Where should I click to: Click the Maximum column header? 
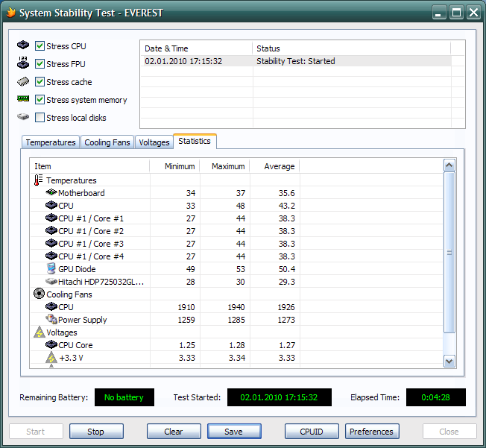click(x=227, y=166)
